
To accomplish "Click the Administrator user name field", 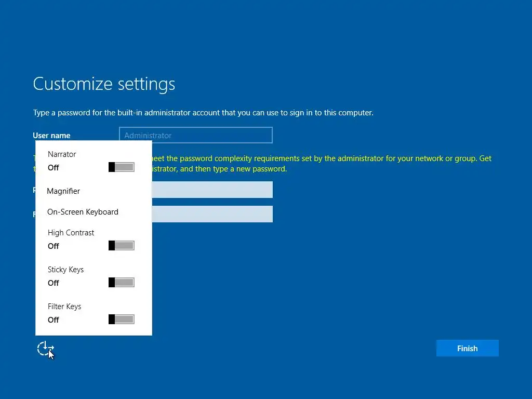I will [196, 135].
